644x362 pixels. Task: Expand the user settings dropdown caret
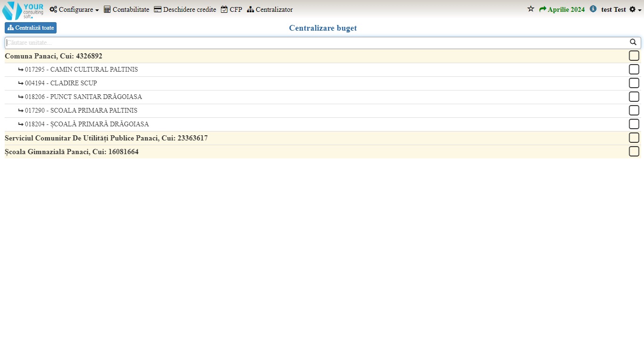click(x=640, y=10)
